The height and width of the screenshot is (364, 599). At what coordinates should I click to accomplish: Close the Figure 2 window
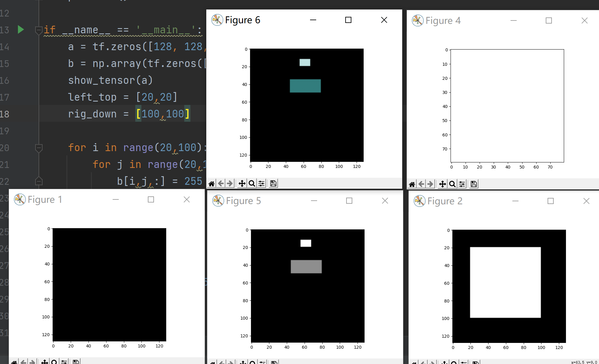pyautogui.click(x=586, y=201)
